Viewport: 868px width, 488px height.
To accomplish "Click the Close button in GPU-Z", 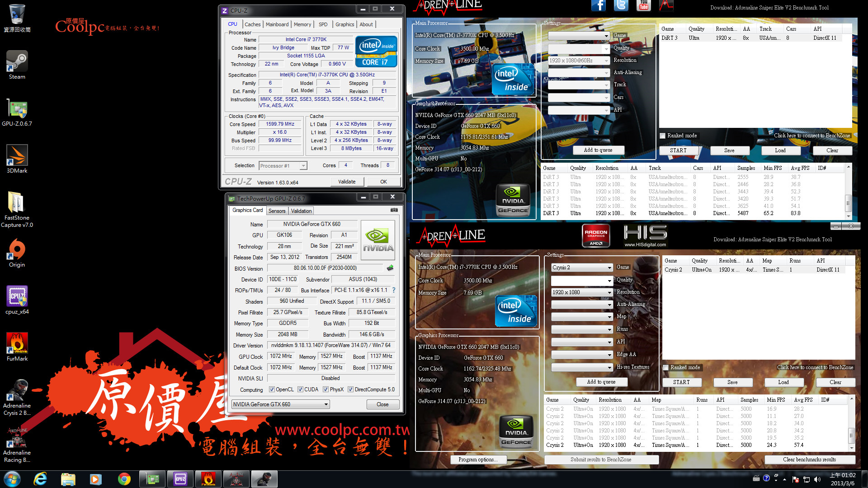I will (382, 404).
